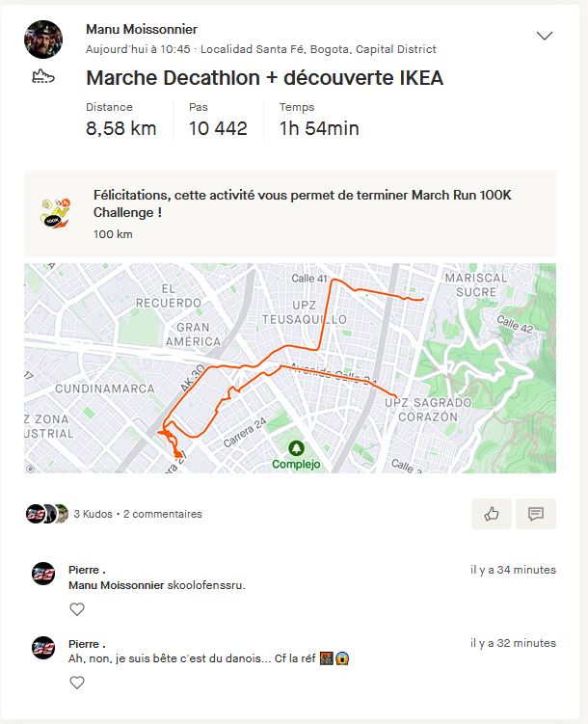
Task: Click the map attribution icon bottom-left
Action: pyautogui.click(x=31, y=469)
